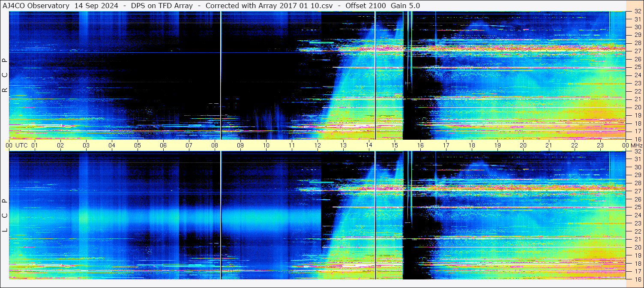Viewport: 644px width, 288px height.
Task: Select hour mark 15 on time axis
Action: (395, 145)
